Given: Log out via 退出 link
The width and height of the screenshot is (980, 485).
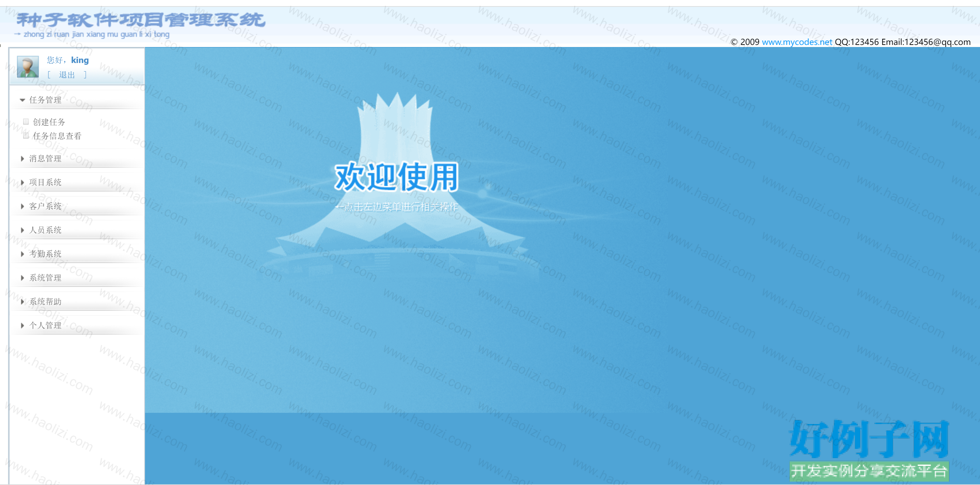Looking at the screenshot, I should click(x=67, y=75).
